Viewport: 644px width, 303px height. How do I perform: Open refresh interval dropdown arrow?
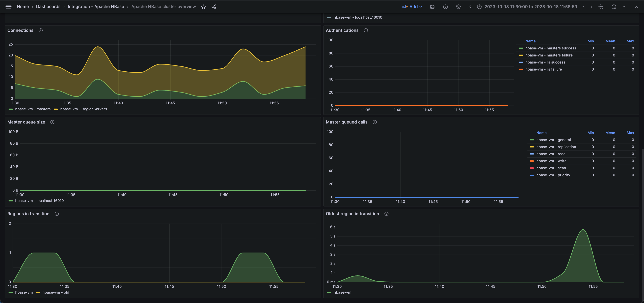[624, 7]
